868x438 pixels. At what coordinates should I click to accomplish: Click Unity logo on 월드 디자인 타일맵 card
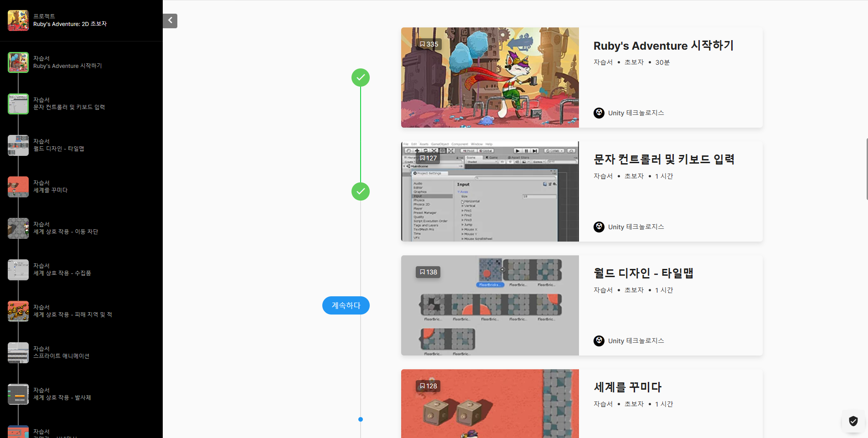[x=599, y=340]
